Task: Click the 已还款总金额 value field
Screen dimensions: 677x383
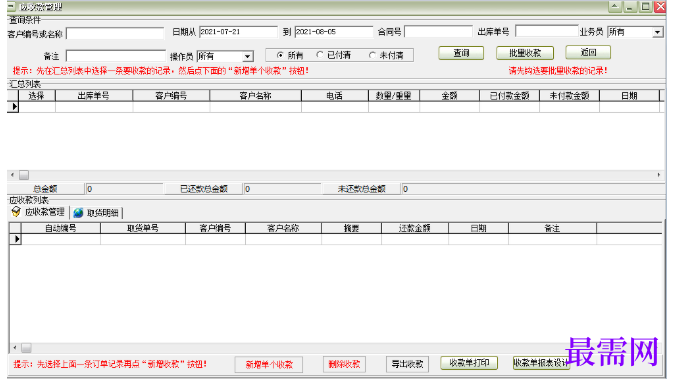Action: tap(282, 189)
